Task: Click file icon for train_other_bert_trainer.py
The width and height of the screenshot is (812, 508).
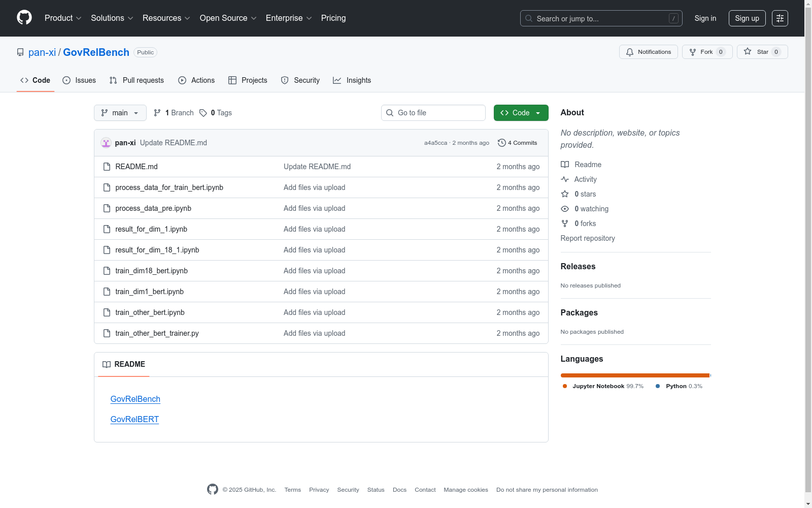Action: click(107, 333)
